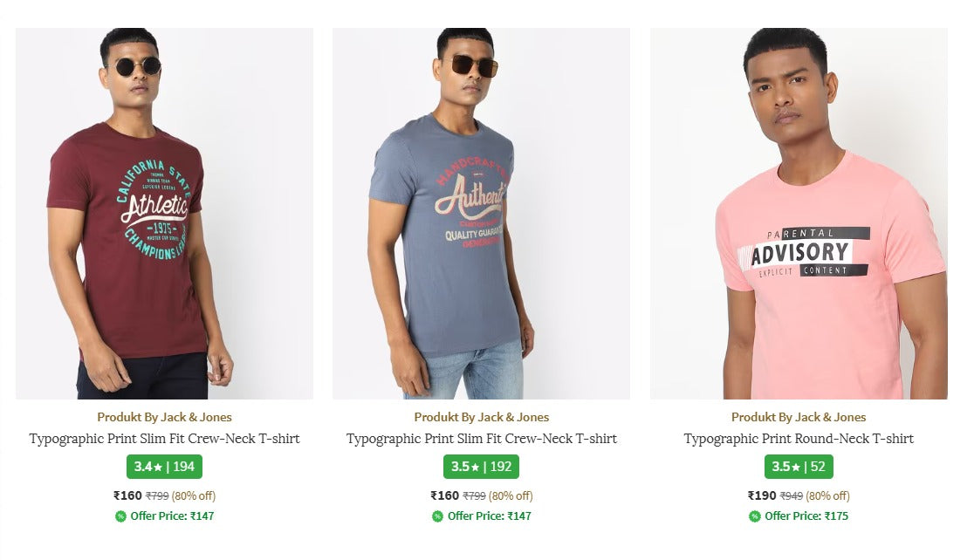Click the offer tag icon under maroon T-shirt
Viewport: 974px width, 560px height.
(x=120, y=516)
